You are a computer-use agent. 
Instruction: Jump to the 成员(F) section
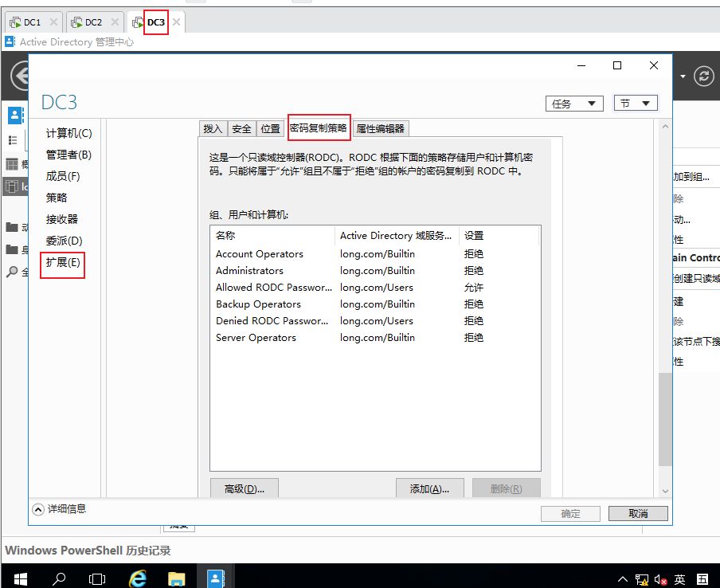click(x=63, y=176)
